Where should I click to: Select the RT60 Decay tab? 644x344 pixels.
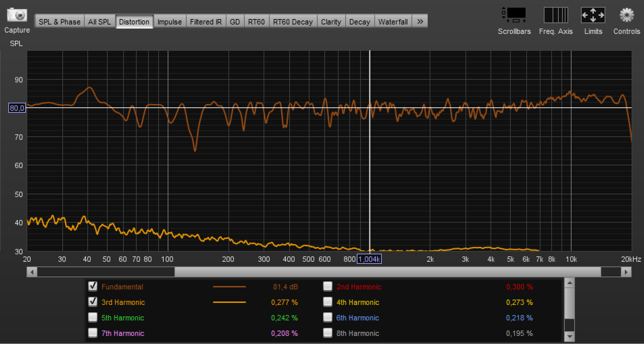pyautogui.click(x=293, y=22)
